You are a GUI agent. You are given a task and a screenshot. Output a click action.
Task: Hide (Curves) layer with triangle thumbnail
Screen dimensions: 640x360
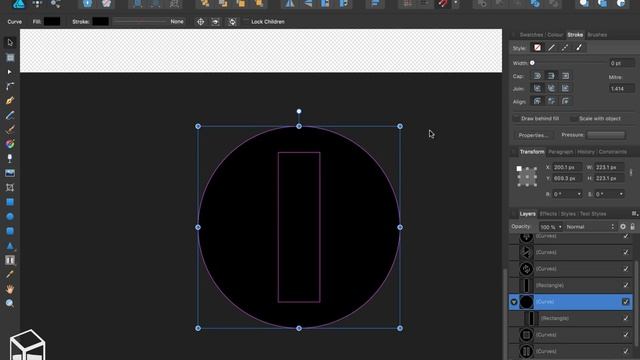(x=626, y=252)
